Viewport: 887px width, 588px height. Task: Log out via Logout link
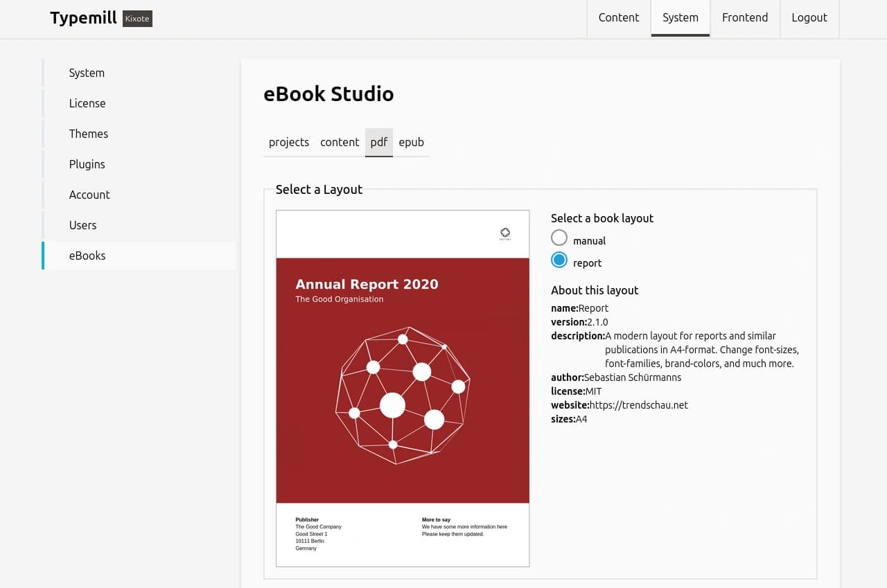809,18
